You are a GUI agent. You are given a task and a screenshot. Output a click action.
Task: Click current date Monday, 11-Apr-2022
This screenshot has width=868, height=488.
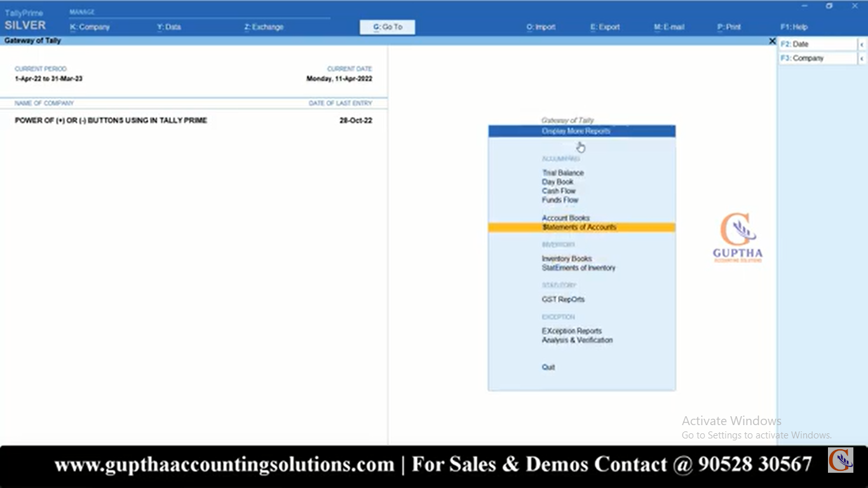339,79
